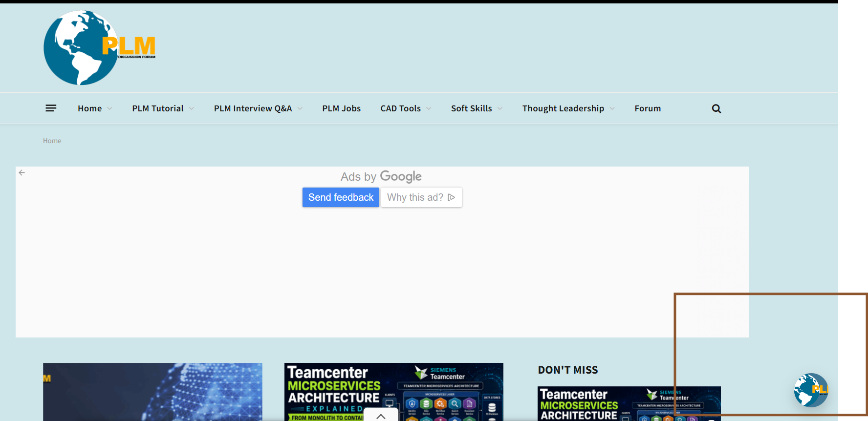Open the center Teamcenter Microservices Architecture Explained thumbnail

click(394, 392)
